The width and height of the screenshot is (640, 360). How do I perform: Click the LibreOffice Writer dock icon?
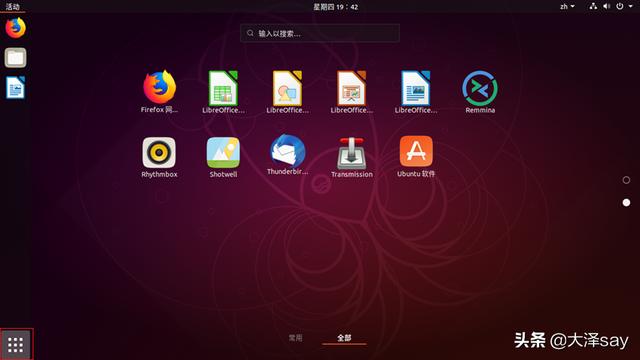click(16, 87)
